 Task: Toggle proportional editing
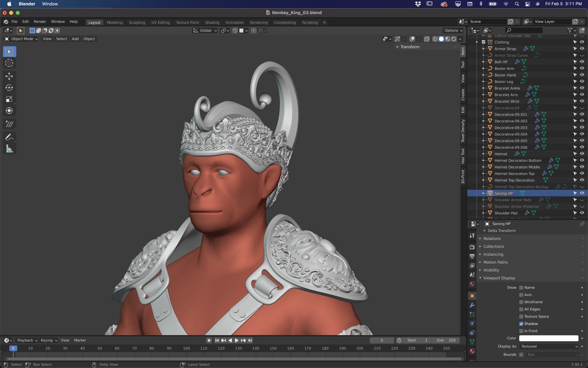tap(254, 30)
